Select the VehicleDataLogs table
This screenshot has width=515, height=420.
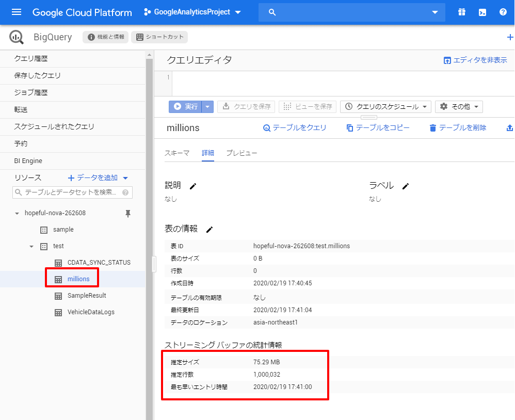click(x=91, y=312)
